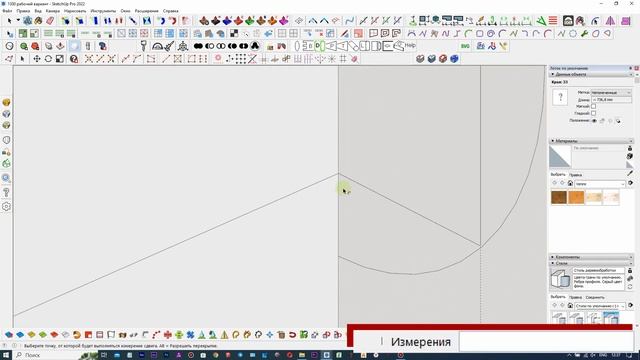Click the style name text field
Image resolution: width=640 pixels, height=360 pixels.
(598, 271)
